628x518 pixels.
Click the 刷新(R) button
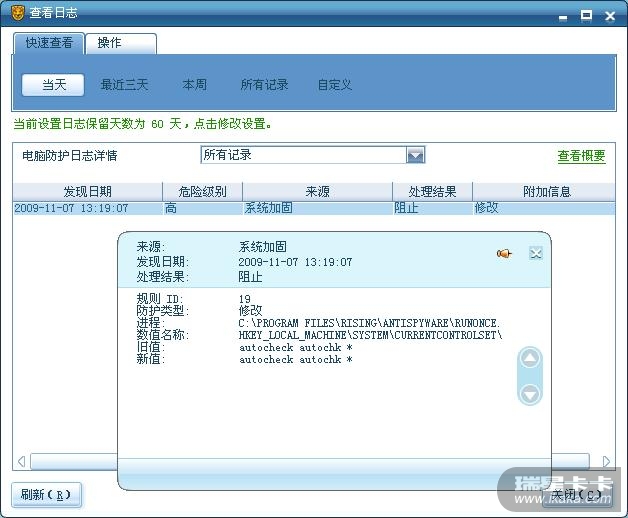tap(46, 495)
